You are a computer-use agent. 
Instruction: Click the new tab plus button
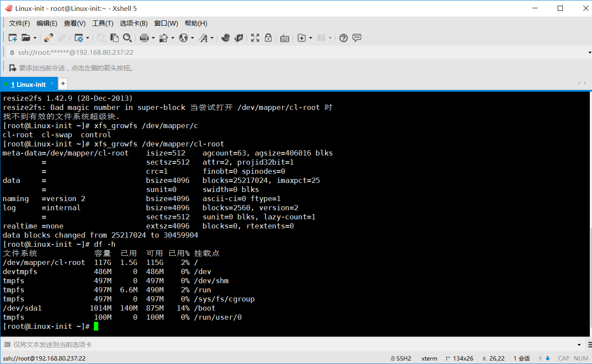(62, 83)
